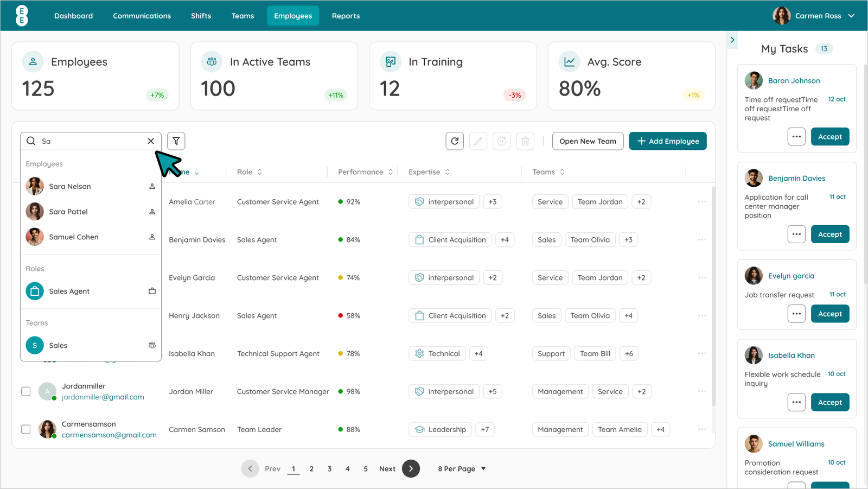
Task: Accept Benjamin Davies' application task
Action: coord(830,234)
